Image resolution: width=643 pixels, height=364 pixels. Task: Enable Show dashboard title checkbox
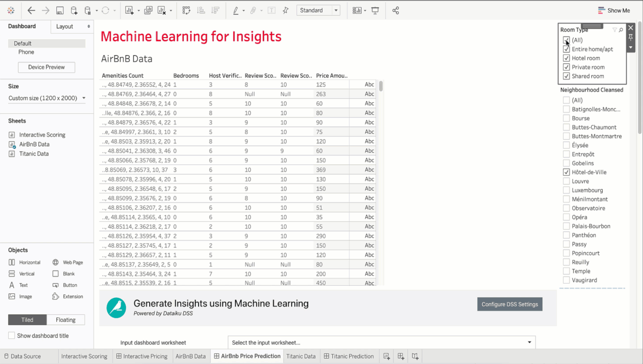[x=12, y=336]
